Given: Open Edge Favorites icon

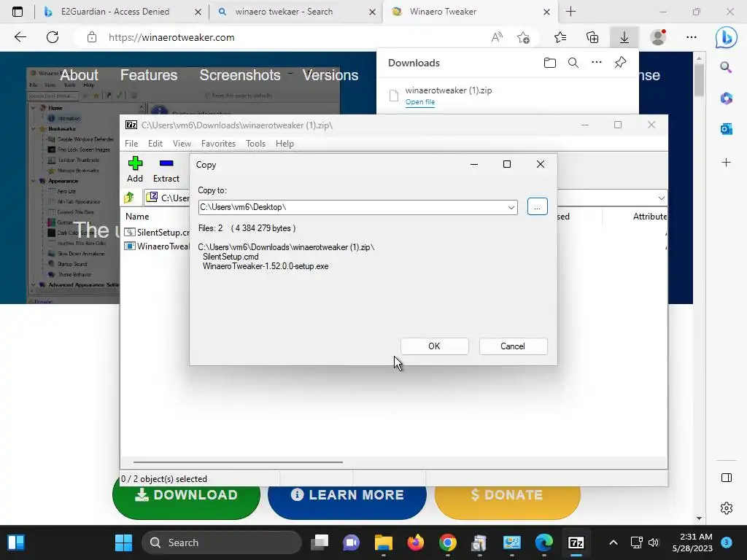Looking at the screenshot, I should [560, 38].
